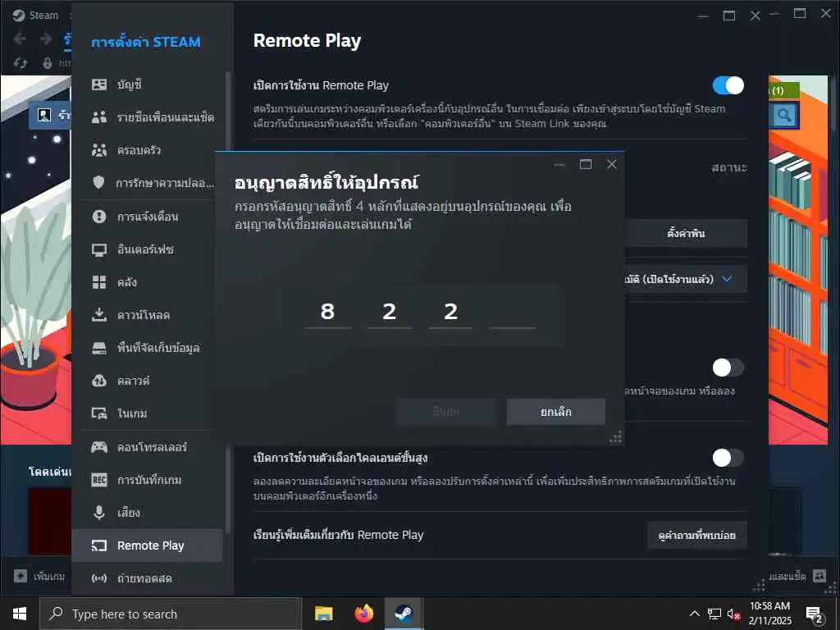Open the security shield icon in sidebar
The width and height of the screenshot is (840, 630).
point(99,183)
